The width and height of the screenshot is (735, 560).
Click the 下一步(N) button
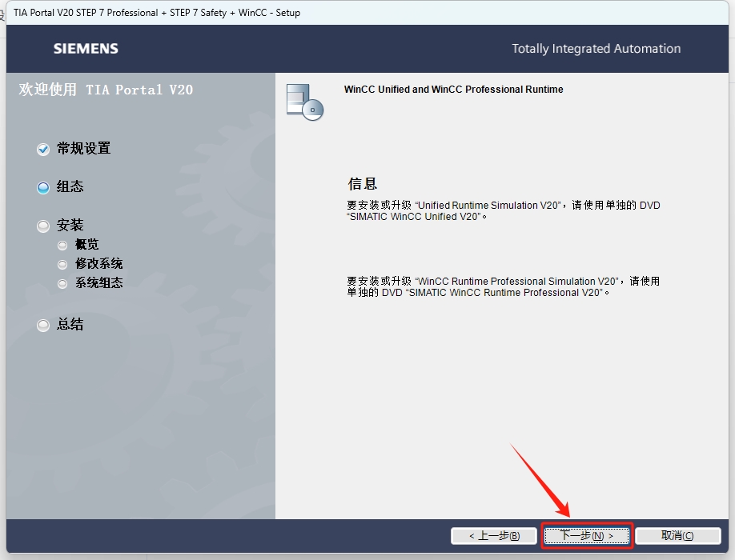tap(587, 535)
